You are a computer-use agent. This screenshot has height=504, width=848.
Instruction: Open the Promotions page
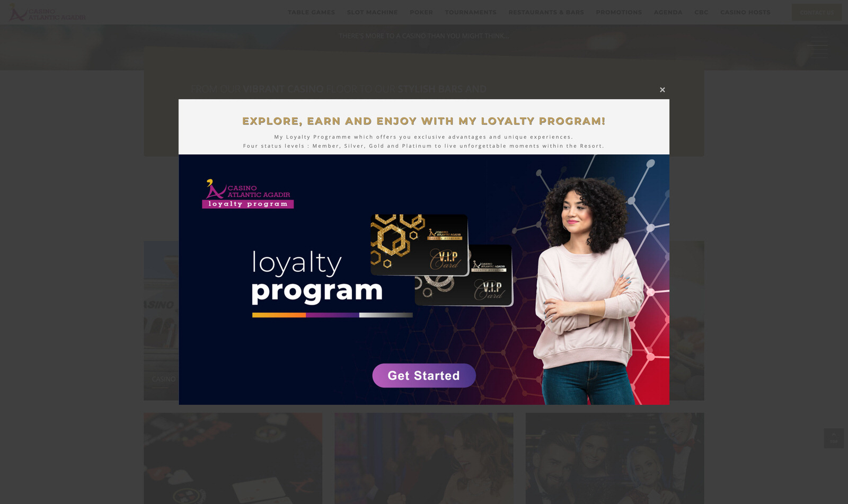click(x=619, y=12)
